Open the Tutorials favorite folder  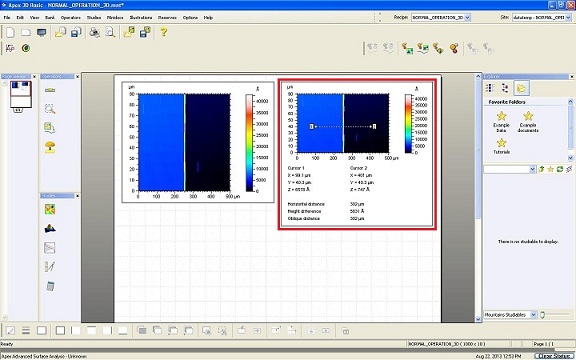tap(501, 146)
